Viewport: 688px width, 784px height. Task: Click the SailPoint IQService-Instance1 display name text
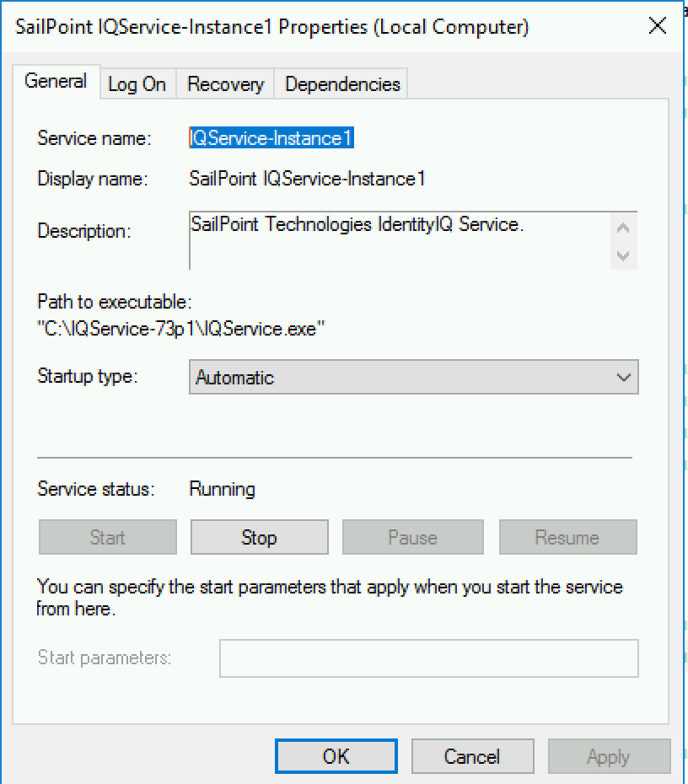[307, 179]
